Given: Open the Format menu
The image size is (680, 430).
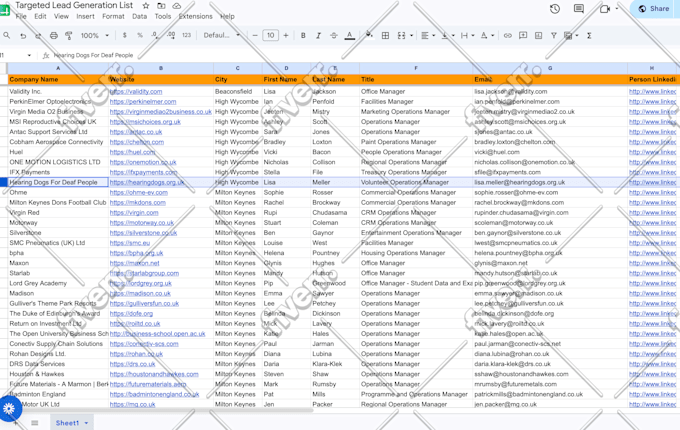Looking at the screenshot, I should pos(113,16).
